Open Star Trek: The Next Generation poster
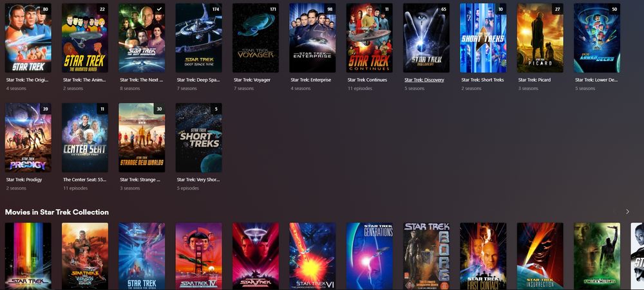This screenshot has width=644, height=290. [142, 38]
